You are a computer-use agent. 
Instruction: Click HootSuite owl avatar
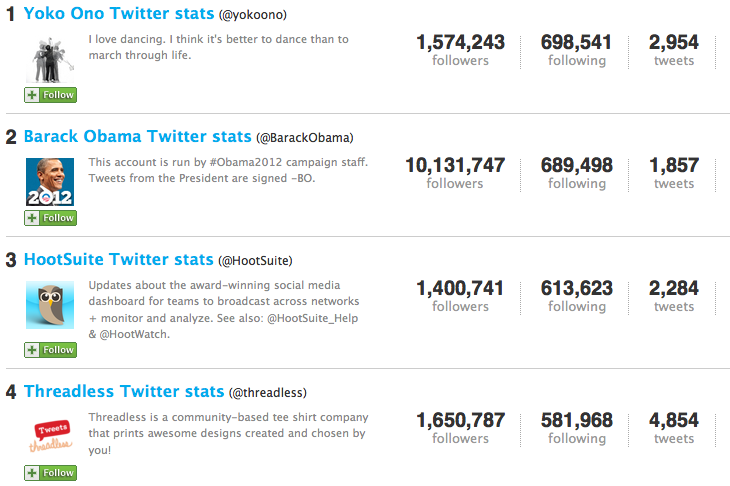[x=50, y=305]
